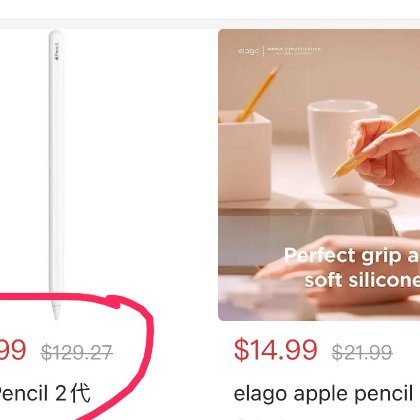The width and height of the screenshot is (420, 420).
Task: Click the crossed-out $21.99 original price
Action: click(x=362, y=352)
